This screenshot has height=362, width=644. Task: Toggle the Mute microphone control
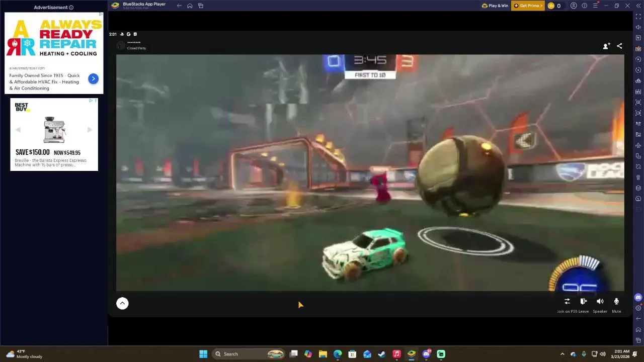[616, 301]
